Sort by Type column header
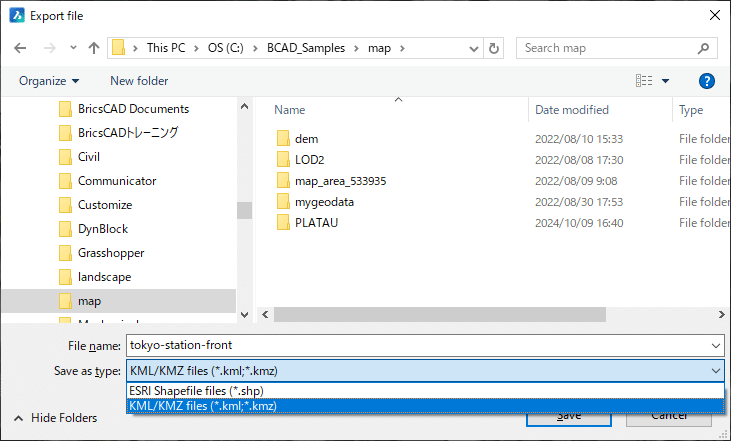The height and width of the screenshot is (441, 731). tap(691, 110)
